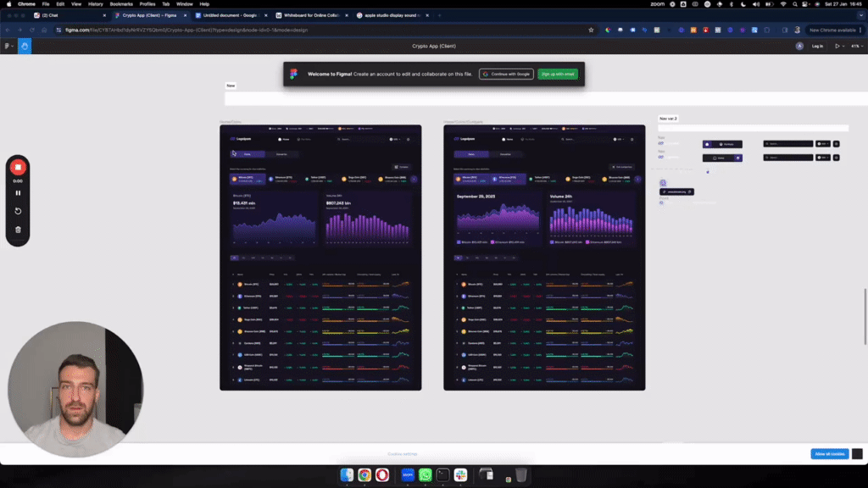Open WhatsApp from the Dock

click(x=426, y=476)
